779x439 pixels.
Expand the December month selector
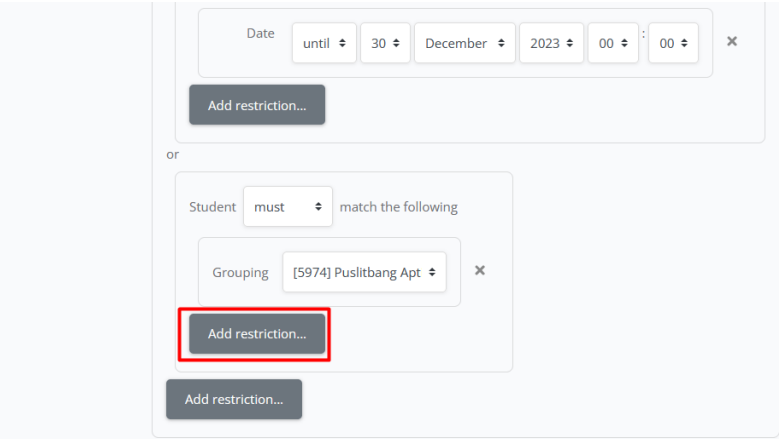pos(464,44)
